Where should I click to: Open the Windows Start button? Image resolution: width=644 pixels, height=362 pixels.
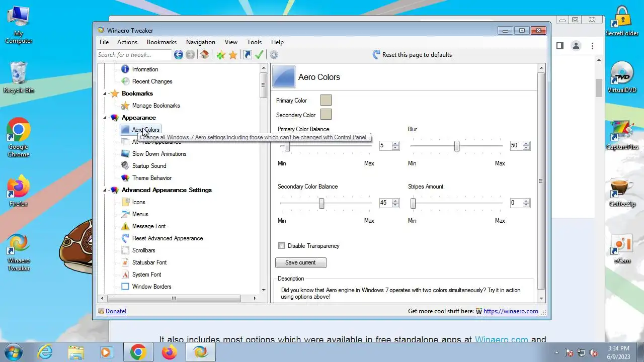(13, 352)
